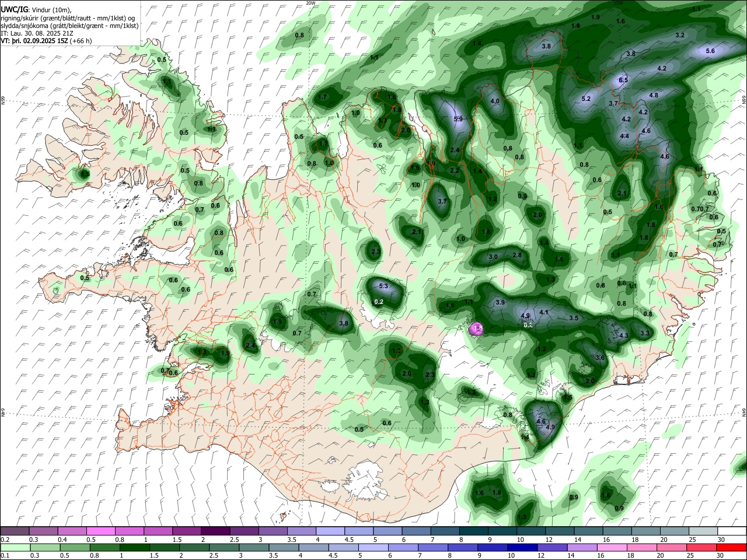
Task: Click the 5.3 precipitation value
Action: coord(383,286)
